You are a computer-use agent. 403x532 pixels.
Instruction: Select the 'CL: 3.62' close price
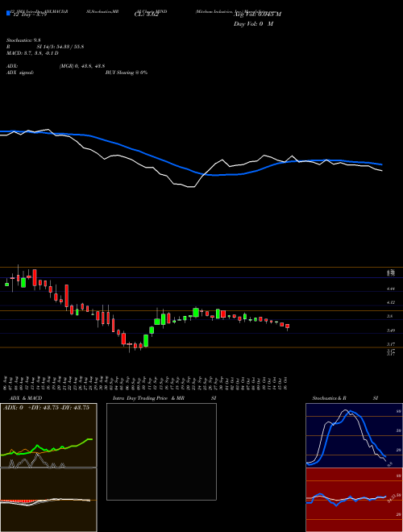(x=146, y=15)
